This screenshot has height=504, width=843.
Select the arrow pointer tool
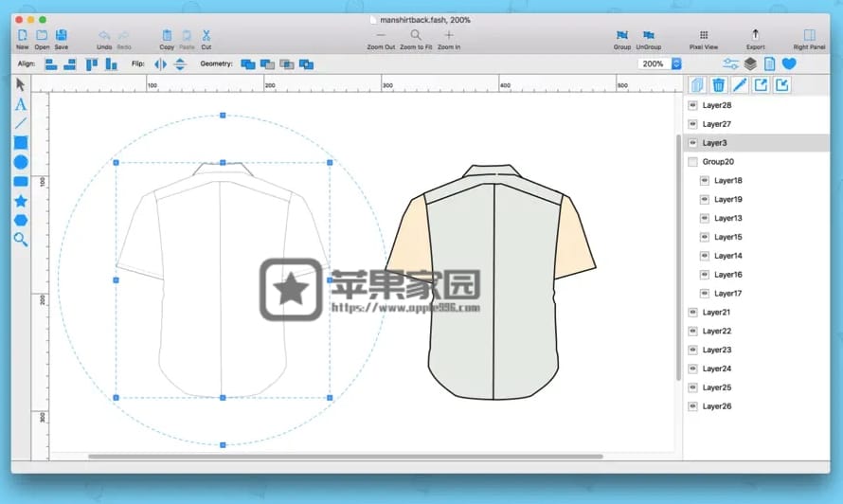tap(21, 84)
